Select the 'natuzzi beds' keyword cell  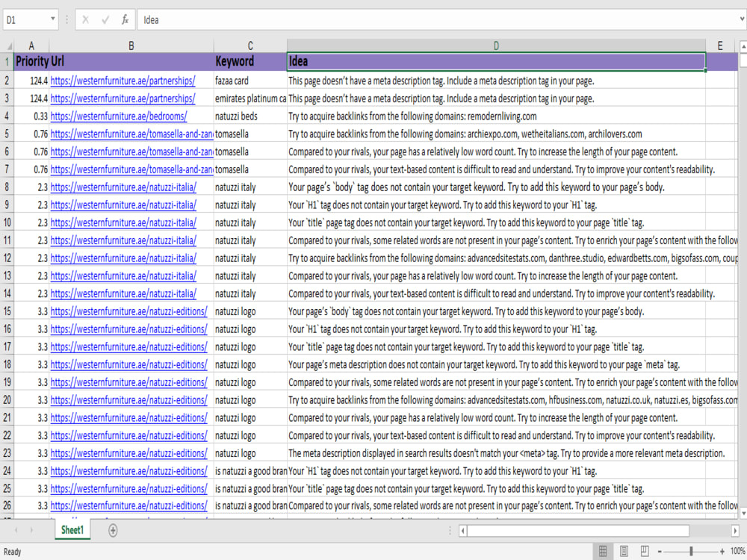coord(250,116)
